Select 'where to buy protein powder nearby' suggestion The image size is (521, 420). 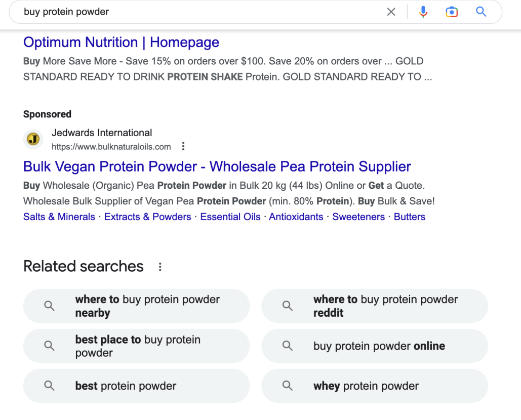(x=136, y=306)
